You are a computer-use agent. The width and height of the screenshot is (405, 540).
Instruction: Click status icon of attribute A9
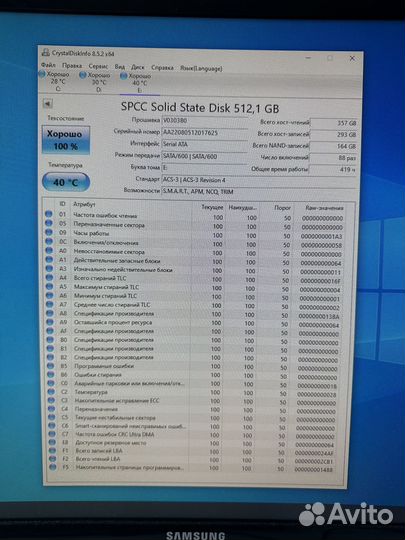point(50,322)
